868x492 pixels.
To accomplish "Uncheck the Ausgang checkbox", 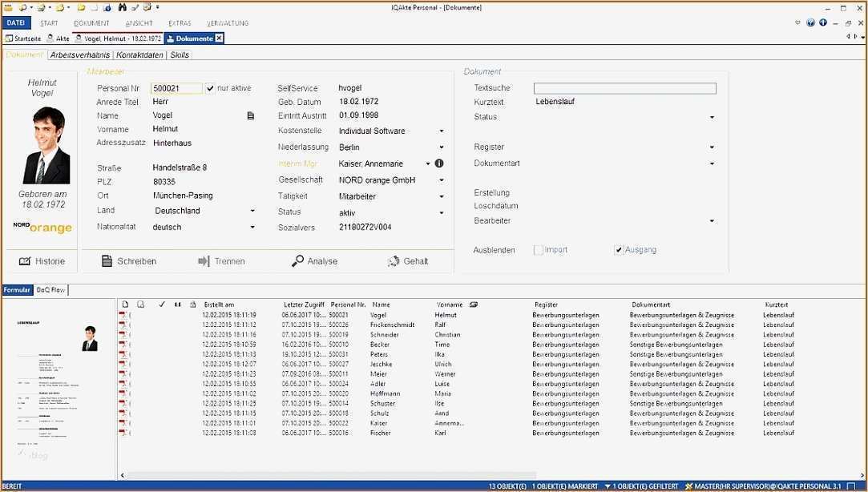I will pos(617,249).
